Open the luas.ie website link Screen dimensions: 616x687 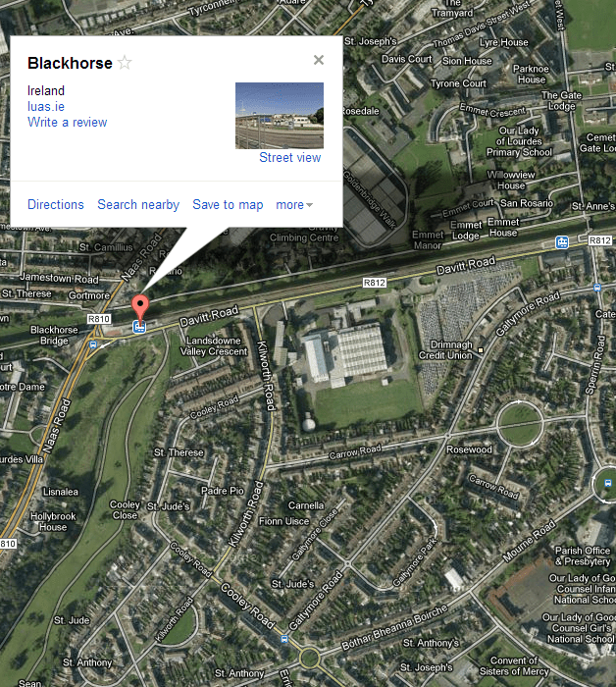[46, 106]
